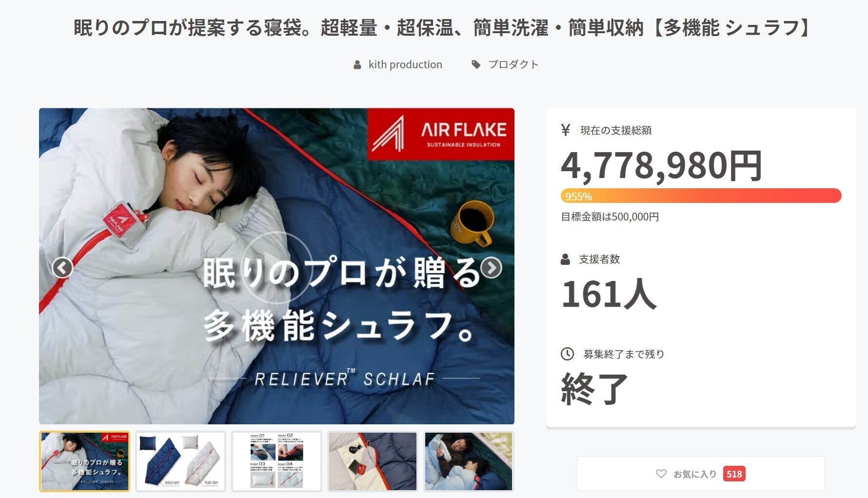The height and width of the screenshot is (498, 868).
Task: Click the previous slide arrow on carousel
Action: 62,267
